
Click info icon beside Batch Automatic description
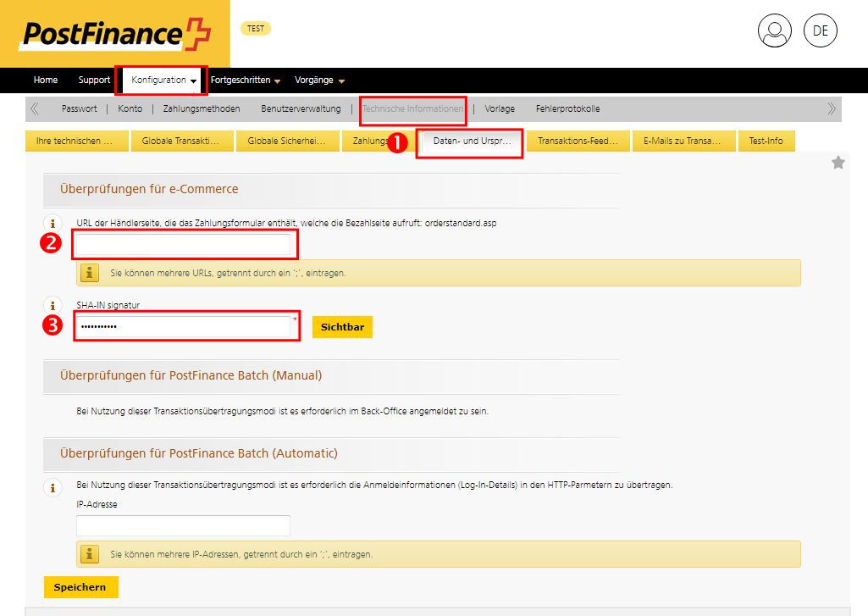click(53, 487)
